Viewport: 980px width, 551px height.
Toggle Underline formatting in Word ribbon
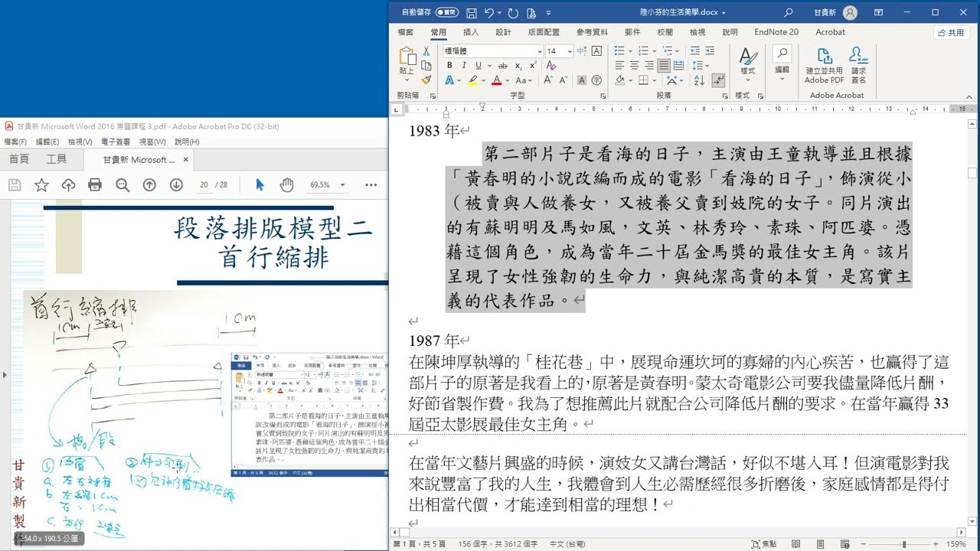point(478,66)
